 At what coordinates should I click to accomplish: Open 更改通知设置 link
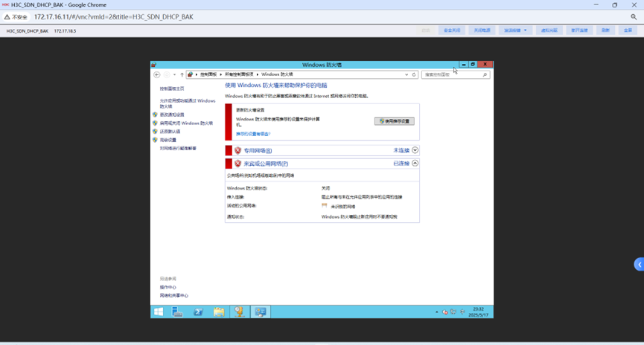pyautogui.click(x=172, y=115)
